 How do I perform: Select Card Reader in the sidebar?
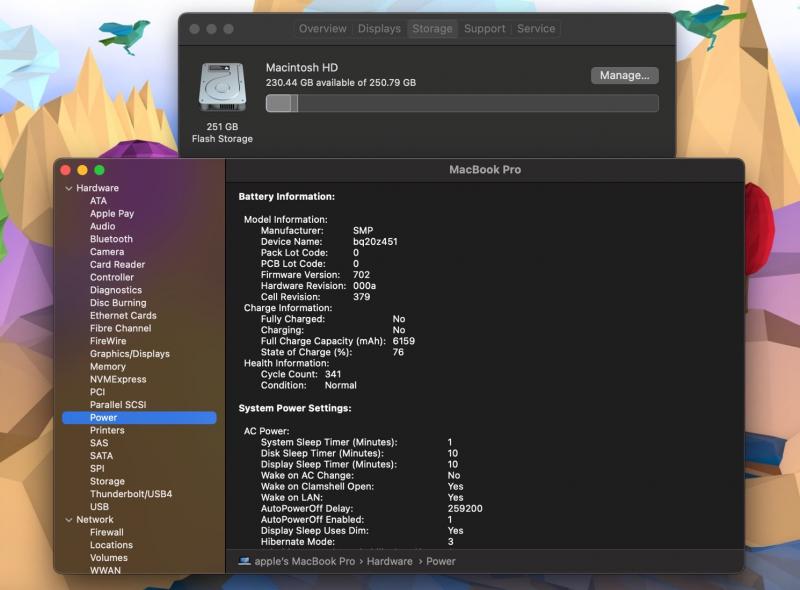(x=117, y=265)
